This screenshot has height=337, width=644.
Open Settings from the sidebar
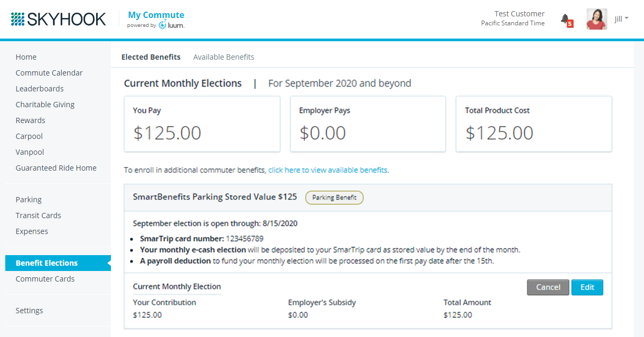click(29, 311)
